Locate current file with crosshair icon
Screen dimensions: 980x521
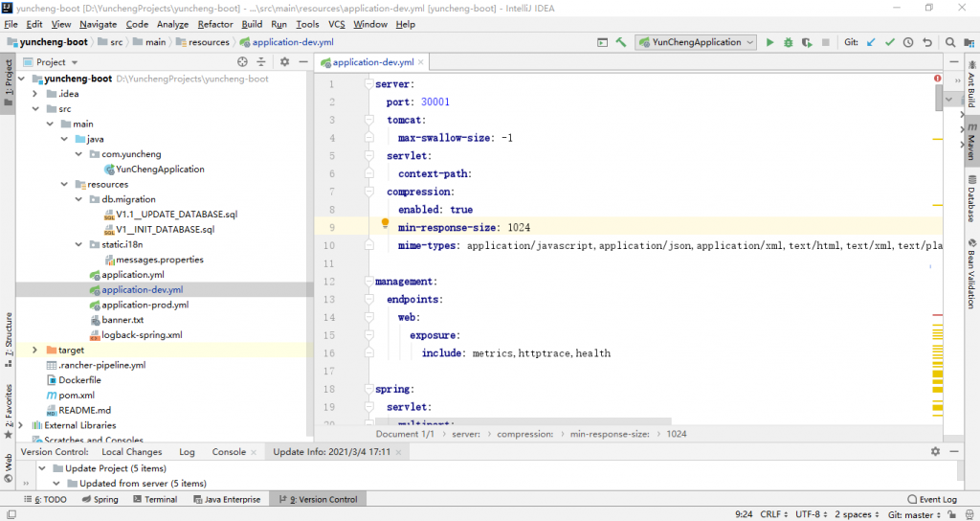242,62
